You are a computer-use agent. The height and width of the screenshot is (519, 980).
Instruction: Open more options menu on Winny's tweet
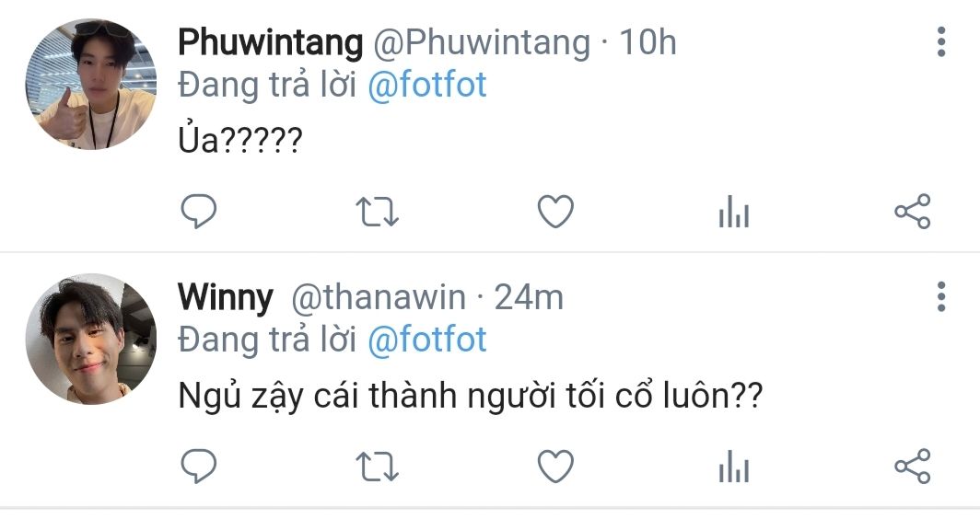pos(940,296)
